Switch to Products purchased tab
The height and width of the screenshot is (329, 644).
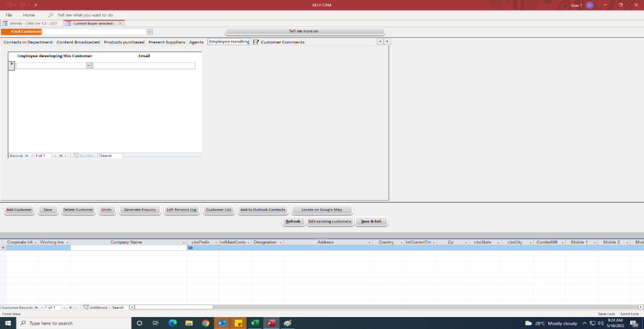point(124,42)
